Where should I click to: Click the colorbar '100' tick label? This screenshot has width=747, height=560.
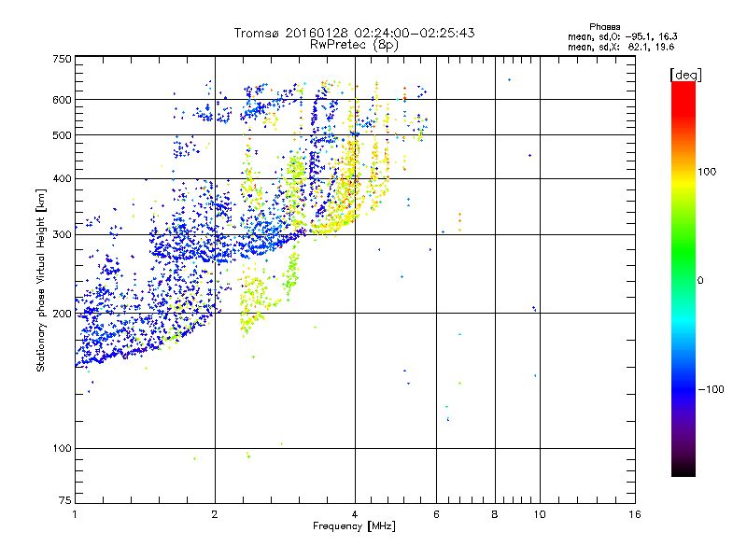click(x=707, y=172)
